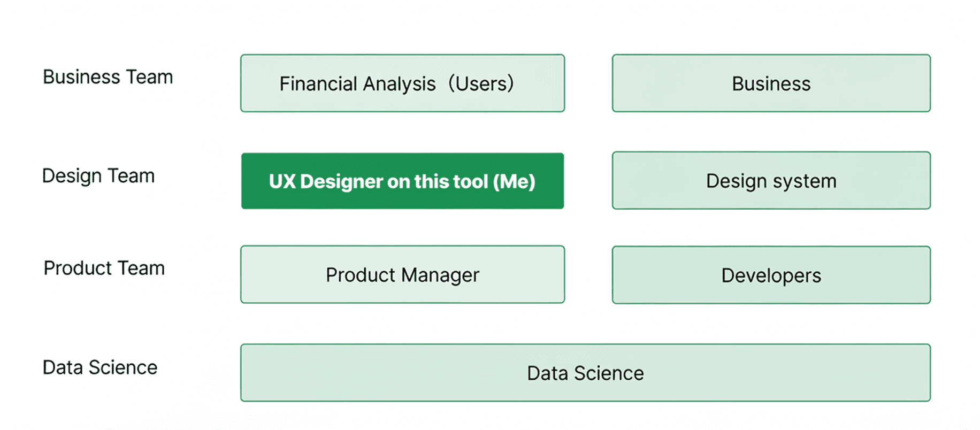Click the (Me) text in green box

click(x=514, y=182)
